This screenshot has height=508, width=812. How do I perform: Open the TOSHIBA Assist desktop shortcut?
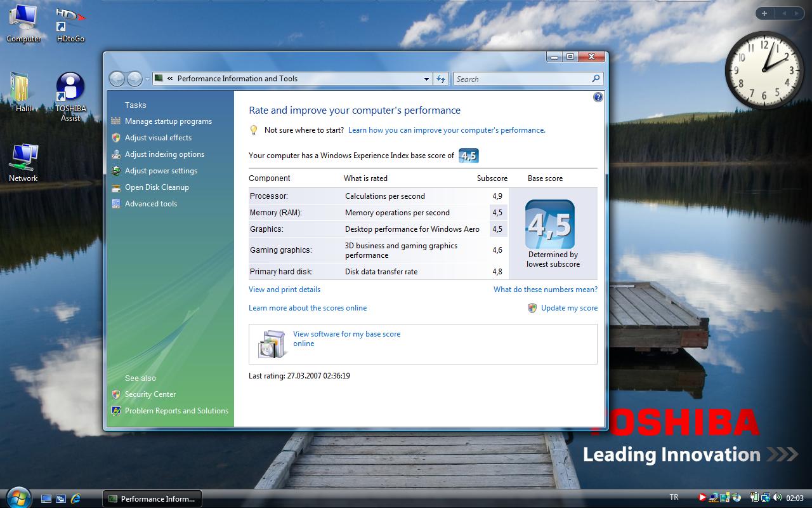(x=70, y=97)
